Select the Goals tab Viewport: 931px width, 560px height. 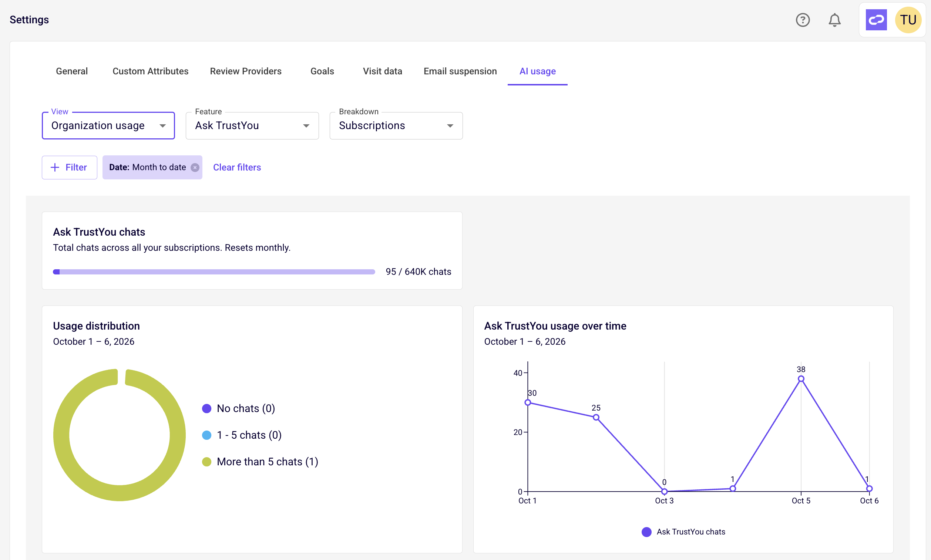[322, 71]
